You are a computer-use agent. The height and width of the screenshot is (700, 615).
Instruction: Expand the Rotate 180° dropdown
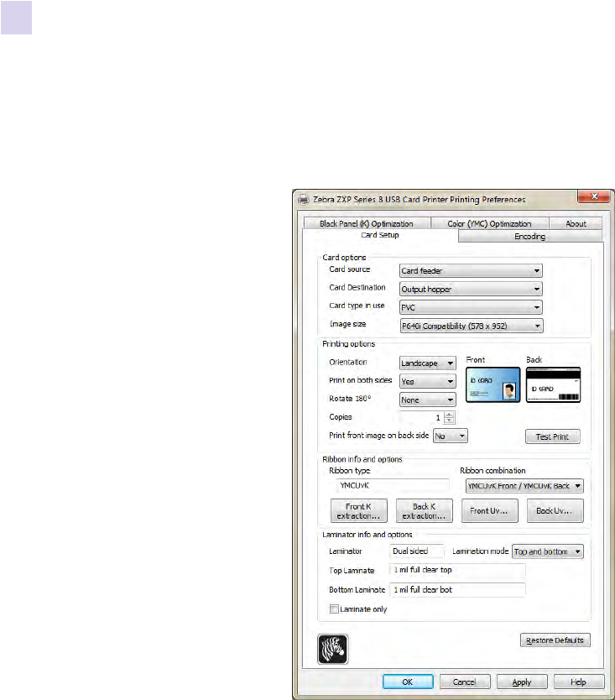(x=428, y=400)
